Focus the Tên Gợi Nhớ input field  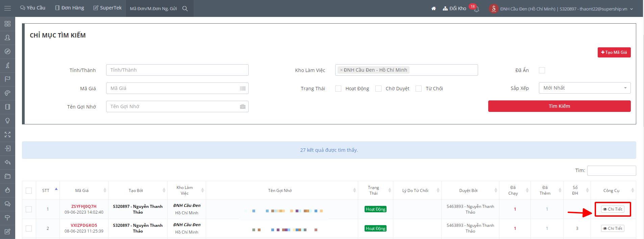click(x=177, y=106)
